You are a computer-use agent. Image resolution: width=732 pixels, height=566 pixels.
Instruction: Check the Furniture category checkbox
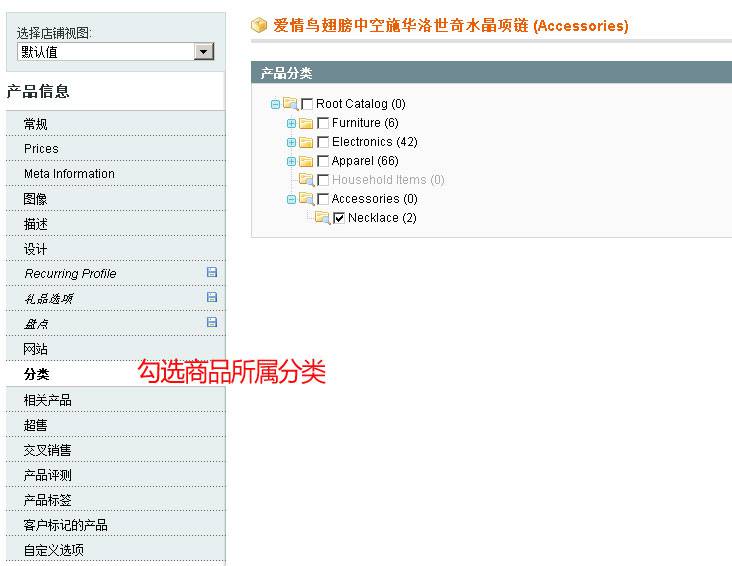[323, 123]
